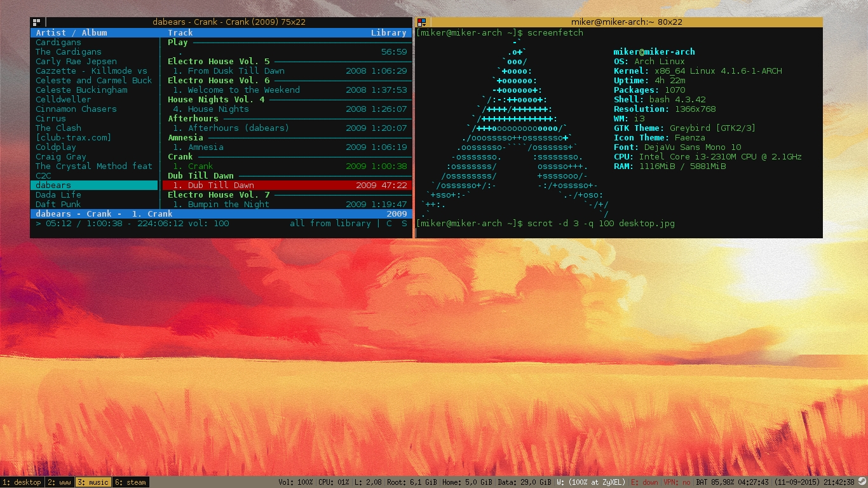Screen dimensions: 868x488
Task: Click the VPN: no status indicator
Action: pos(677,482)
